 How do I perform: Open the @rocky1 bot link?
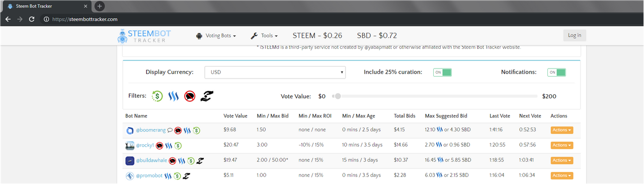click(145, 146)
